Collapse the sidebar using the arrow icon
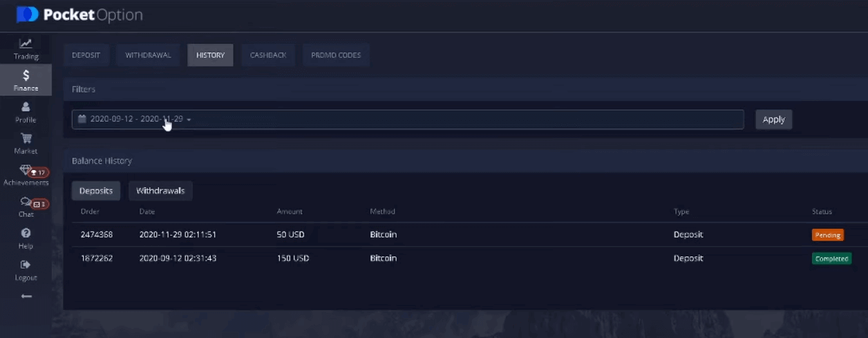This screenshot has height=338, width=868. click(26, 296)
